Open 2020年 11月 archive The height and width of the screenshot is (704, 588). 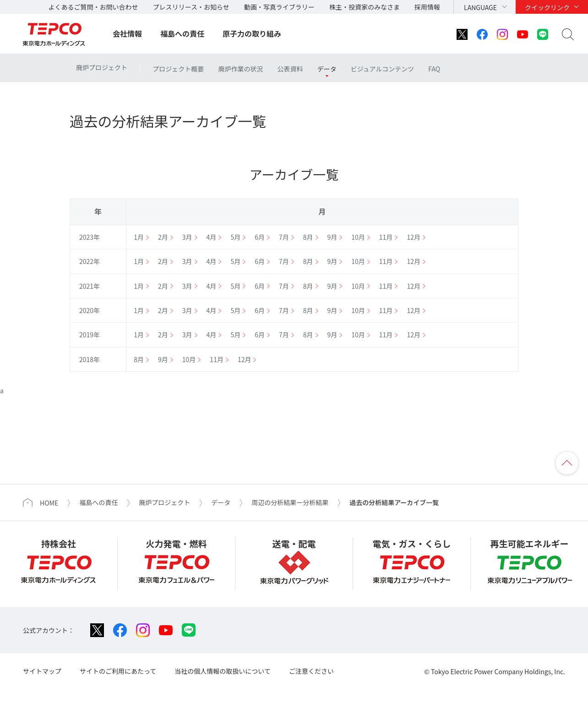pyautogui.click(x=388, y=311)
